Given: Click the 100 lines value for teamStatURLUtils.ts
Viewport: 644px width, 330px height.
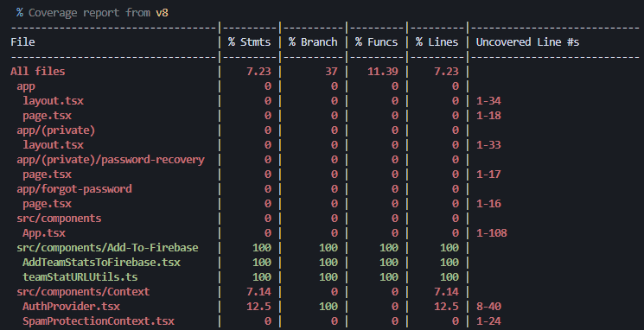Looking at the screenshot, I should coord(449,277).
